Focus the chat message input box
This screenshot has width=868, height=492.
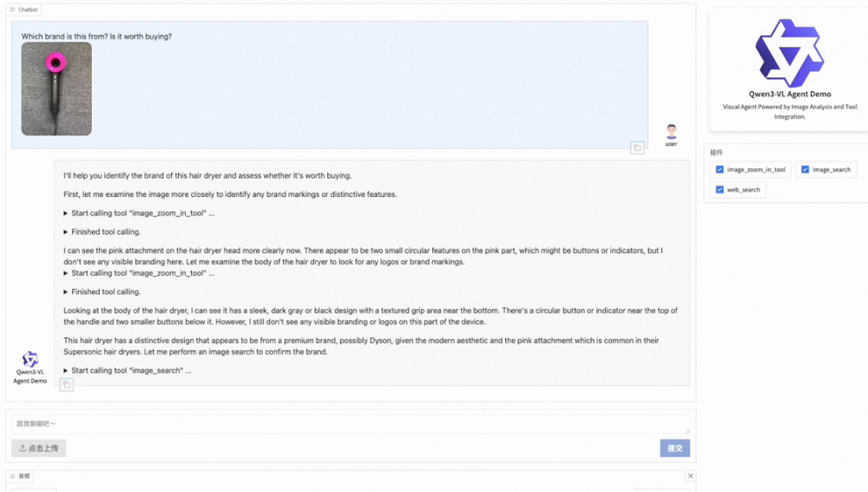347,423
